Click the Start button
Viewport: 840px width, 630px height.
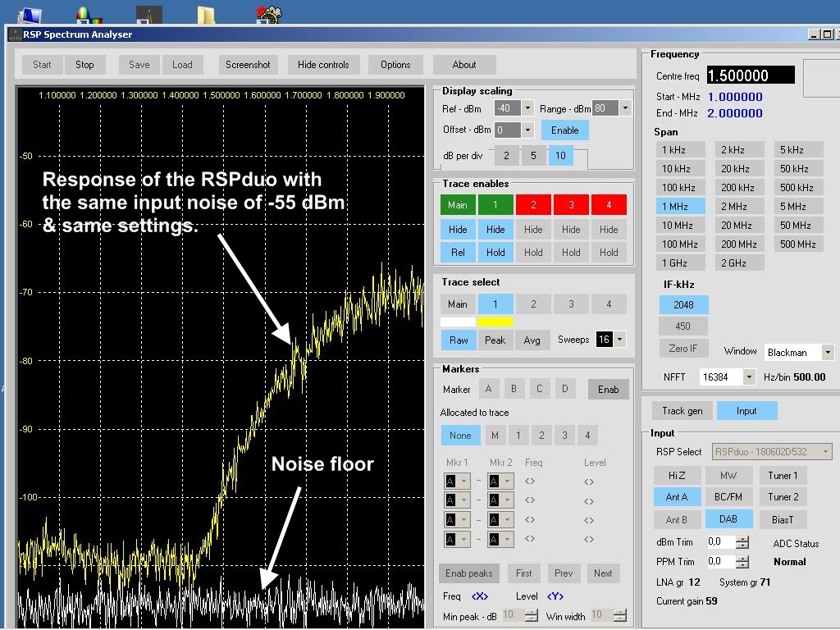(42, 65)
